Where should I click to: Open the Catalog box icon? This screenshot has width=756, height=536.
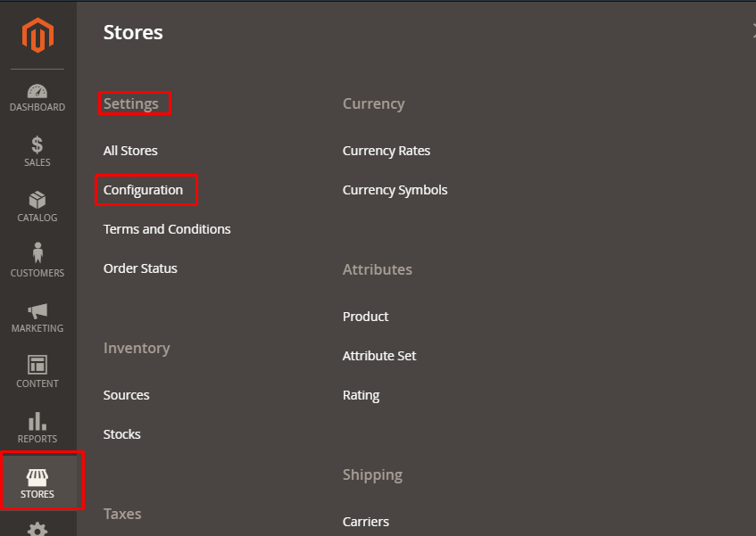click(x=37, y=200)
